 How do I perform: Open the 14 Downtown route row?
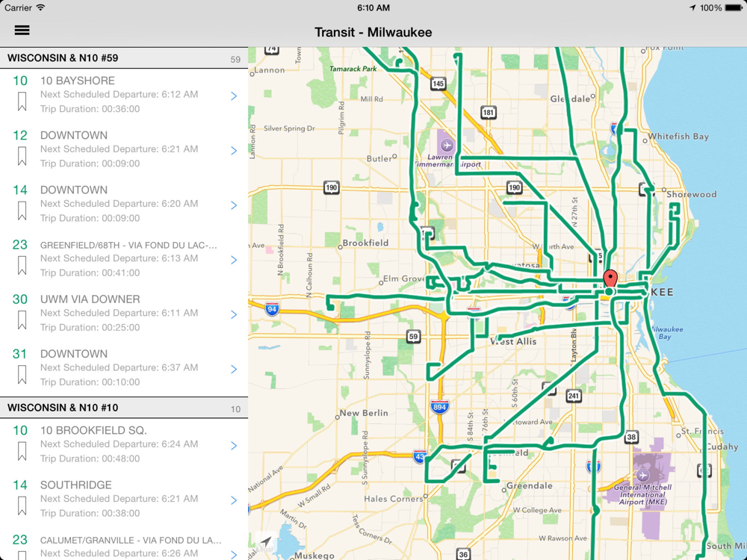click(x=124, y=204)
